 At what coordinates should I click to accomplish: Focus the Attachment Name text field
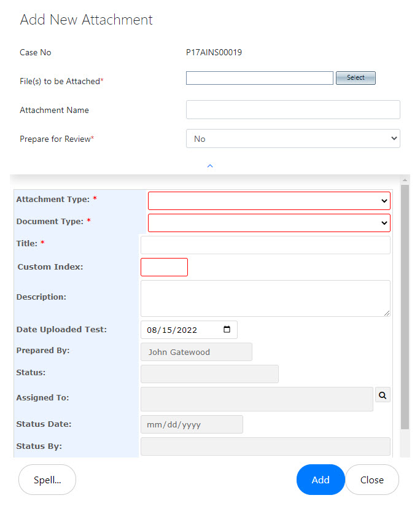tap(293, 109)
